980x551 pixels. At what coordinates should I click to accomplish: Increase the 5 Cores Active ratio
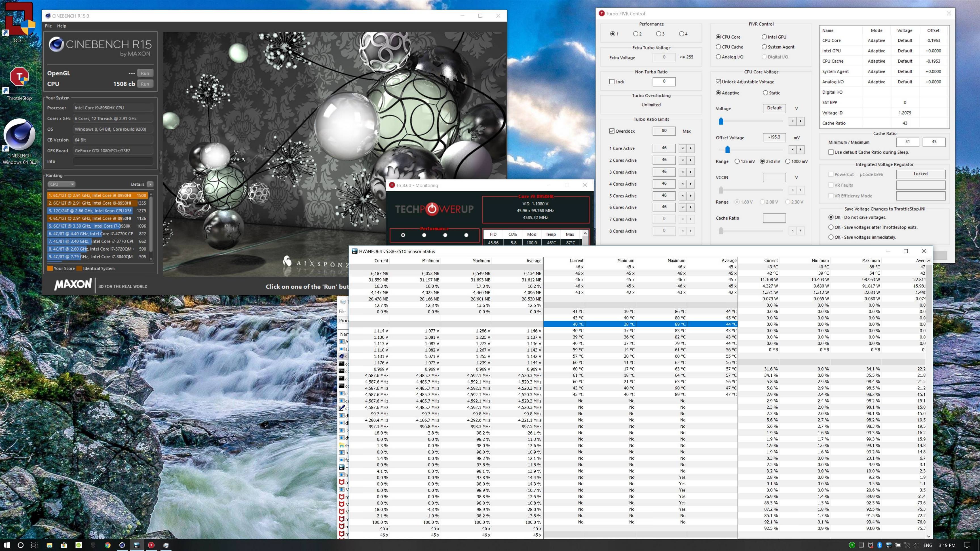click(x=691, y=196)
